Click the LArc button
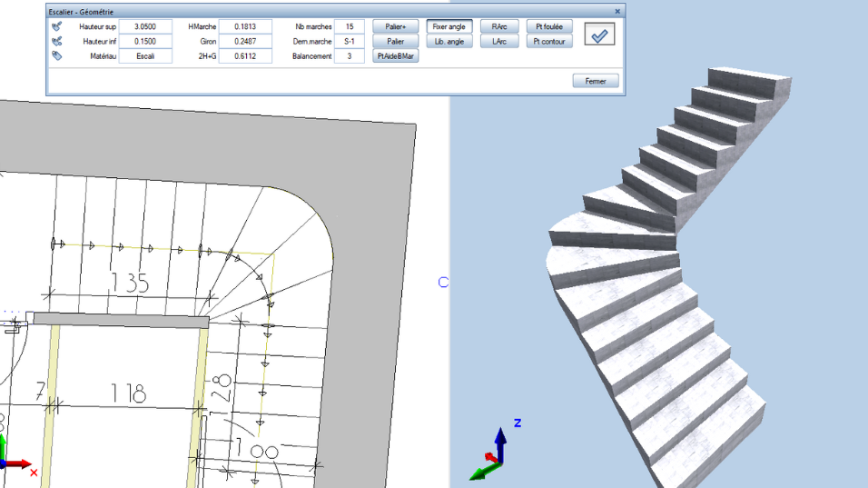This screenshot has width=868, height=488. tap(498, 42)
